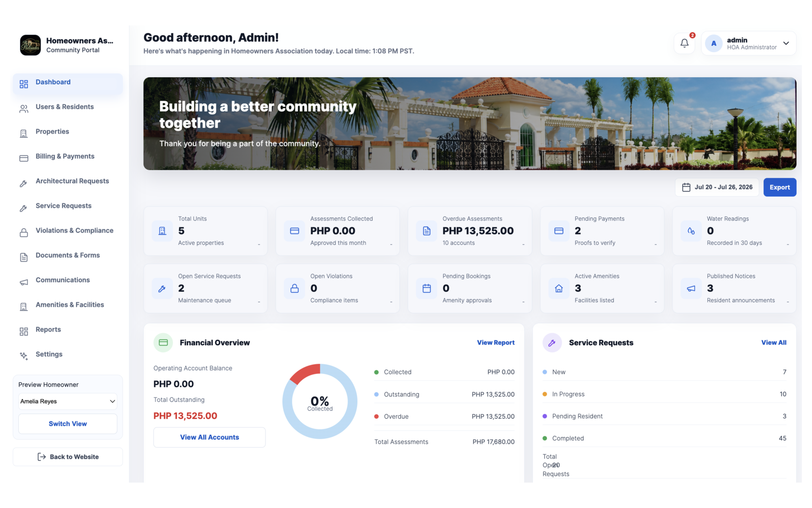Click the Water Readings droplet icon
Image resolution: width=812 pixels, height=508 pixels.
[691, 231]
